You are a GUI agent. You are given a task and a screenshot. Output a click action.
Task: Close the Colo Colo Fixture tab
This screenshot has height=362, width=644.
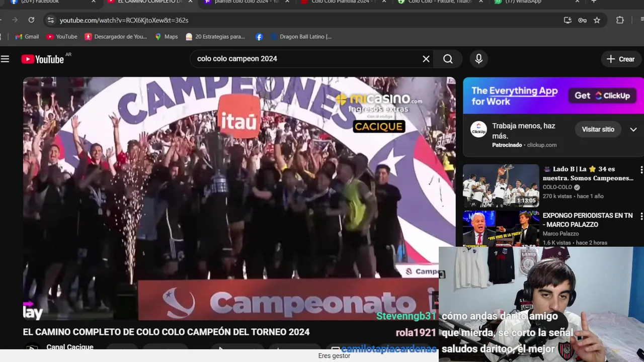480,2
